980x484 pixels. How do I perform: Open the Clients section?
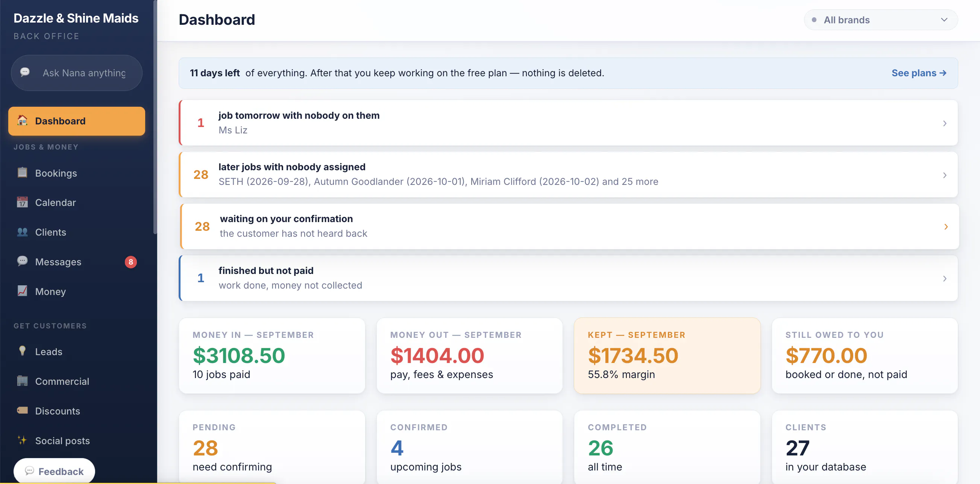[x=76, y=232]
